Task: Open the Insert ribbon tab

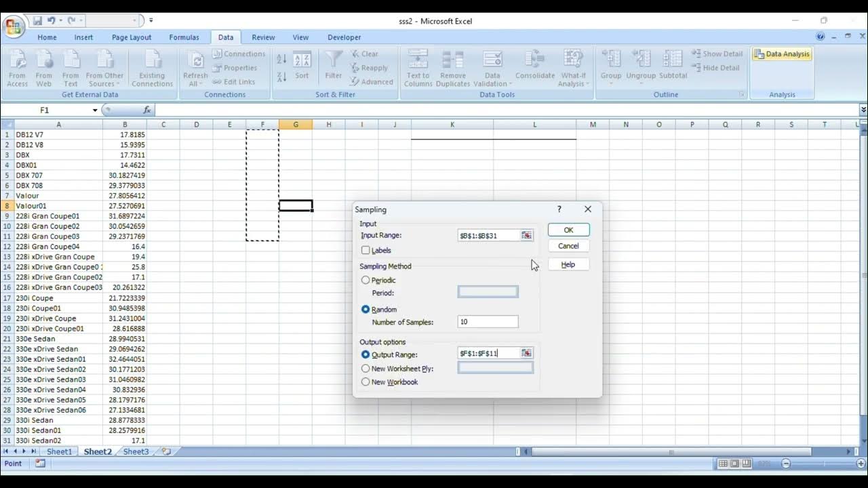Action: [83, 37]
